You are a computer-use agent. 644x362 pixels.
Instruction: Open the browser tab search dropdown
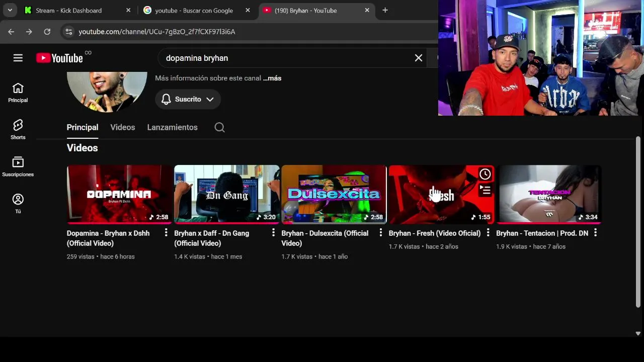point(10,10)
